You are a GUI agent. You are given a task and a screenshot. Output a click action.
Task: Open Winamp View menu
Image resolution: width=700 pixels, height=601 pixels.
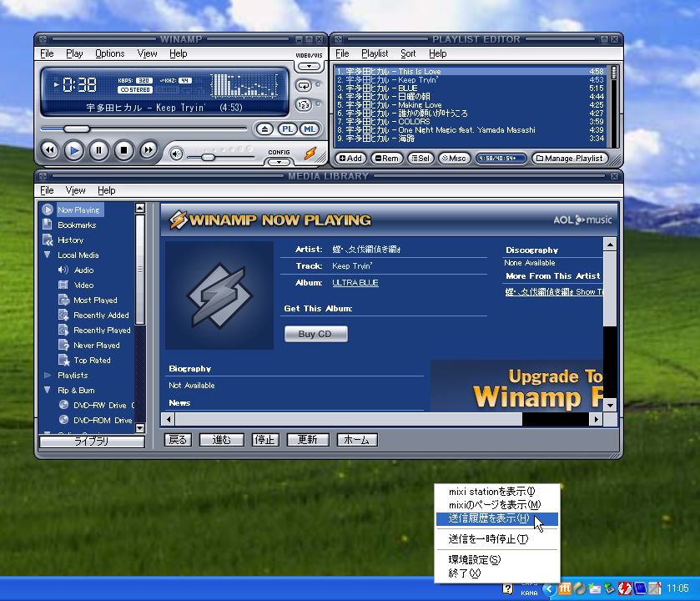click(148, 53)
